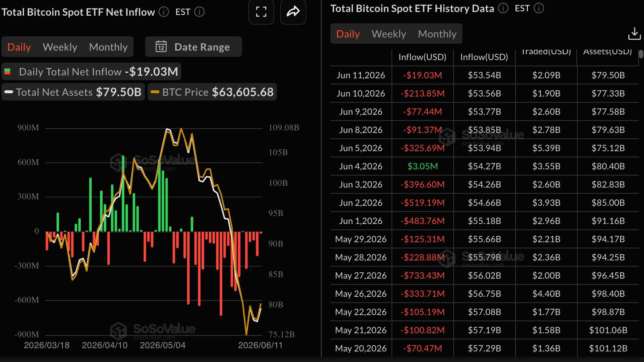Click the Jun 9,2026 date cell
The image size is (644, 362).
[x=361, y=112]
